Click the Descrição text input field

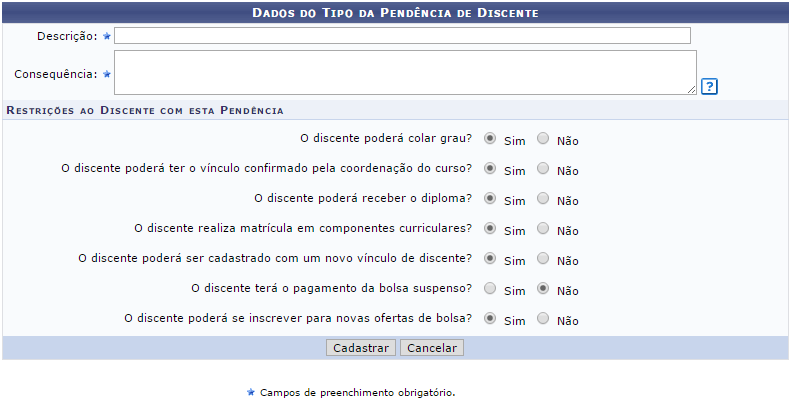coord(402,36)
